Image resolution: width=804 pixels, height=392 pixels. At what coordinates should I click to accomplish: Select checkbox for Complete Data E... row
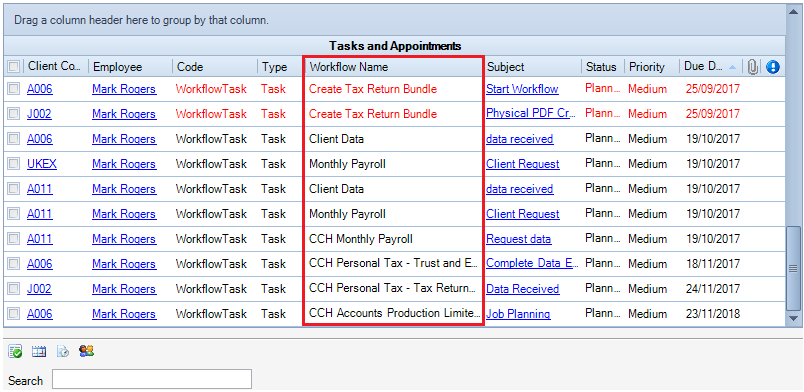click(x=14, y=264)
